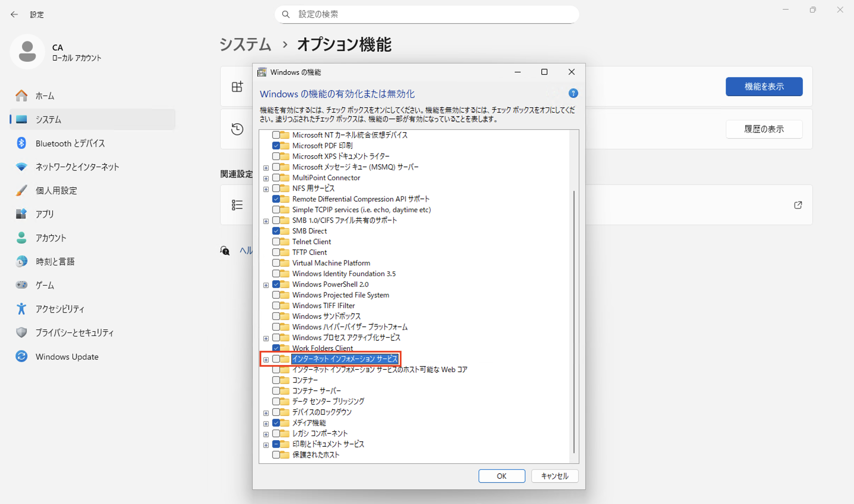Check the TFTP Client checkbox
Screen dimensions: 854x504
click(x=276, y=252)
